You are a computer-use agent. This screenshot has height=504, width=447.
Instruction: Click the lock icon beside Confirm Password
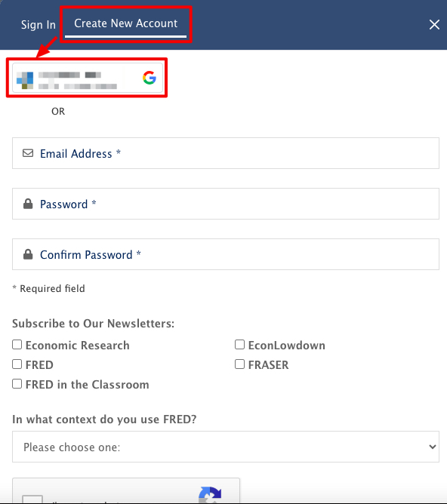[x=28, y=254]
